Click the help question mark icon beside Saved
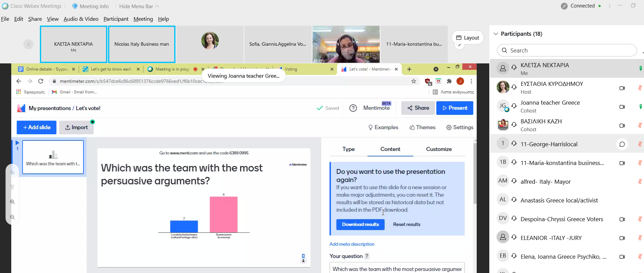Image resolution: width=644 pixels, height=273 pixels. click(x=353, y=108)
